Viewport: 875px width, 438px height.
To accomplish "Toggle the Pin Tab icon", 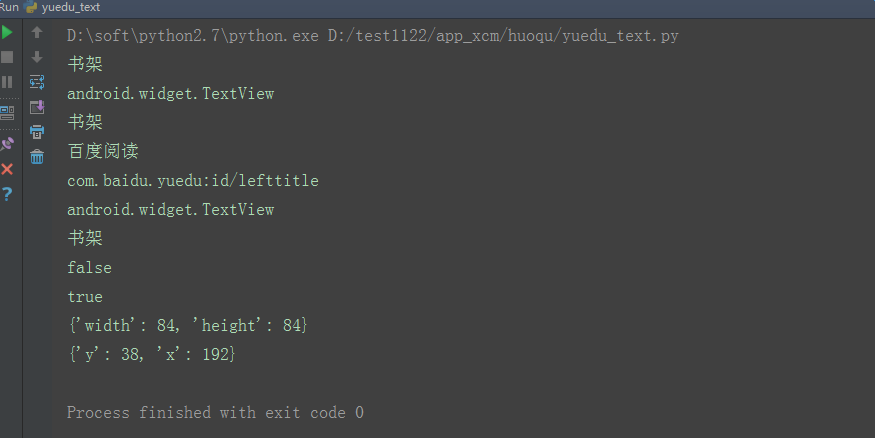I will [8, 143].
